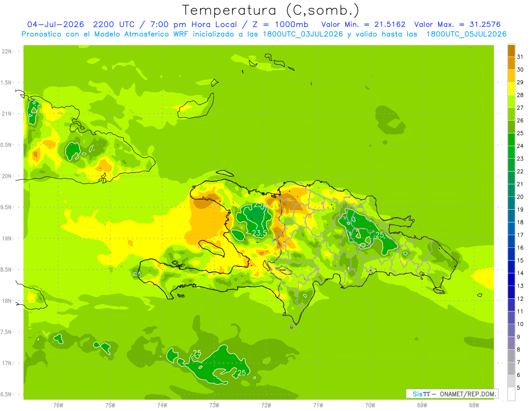This screenshot has width=532, height=411.
Task: Click the 22 colorbar scale label
Action: click(520, 171)
